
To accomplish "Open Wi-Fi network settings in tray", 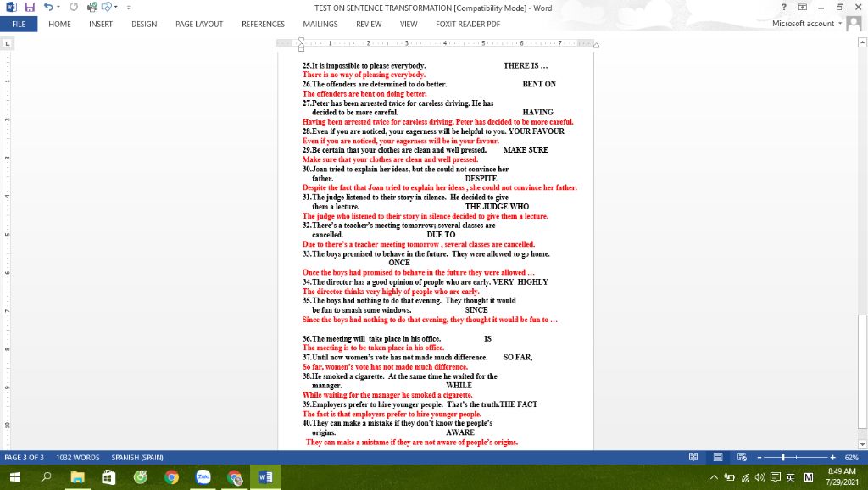I will click(x=746, y=477).
